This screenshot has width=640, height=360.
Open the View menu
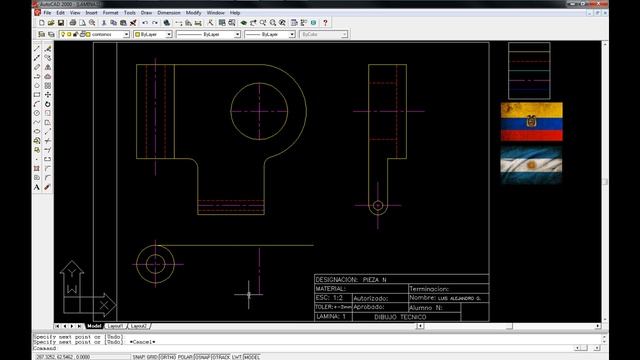tap(75, 13)
